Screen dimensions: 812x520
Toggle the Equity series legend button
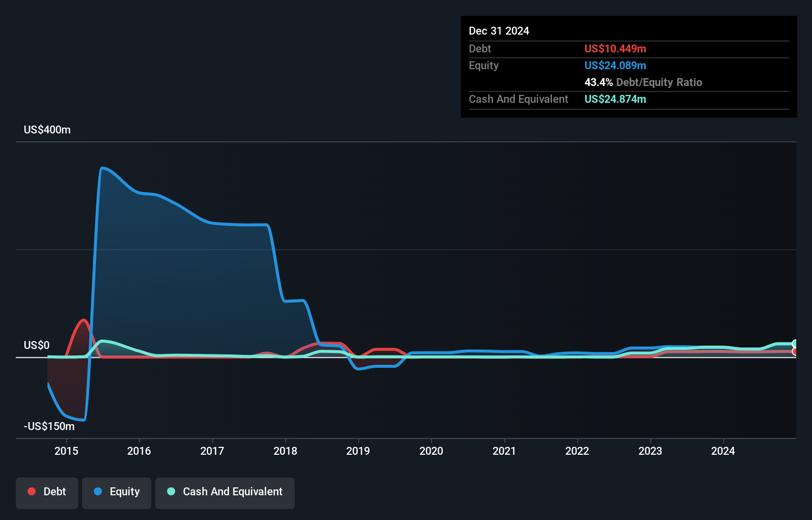tap(117, 493)
